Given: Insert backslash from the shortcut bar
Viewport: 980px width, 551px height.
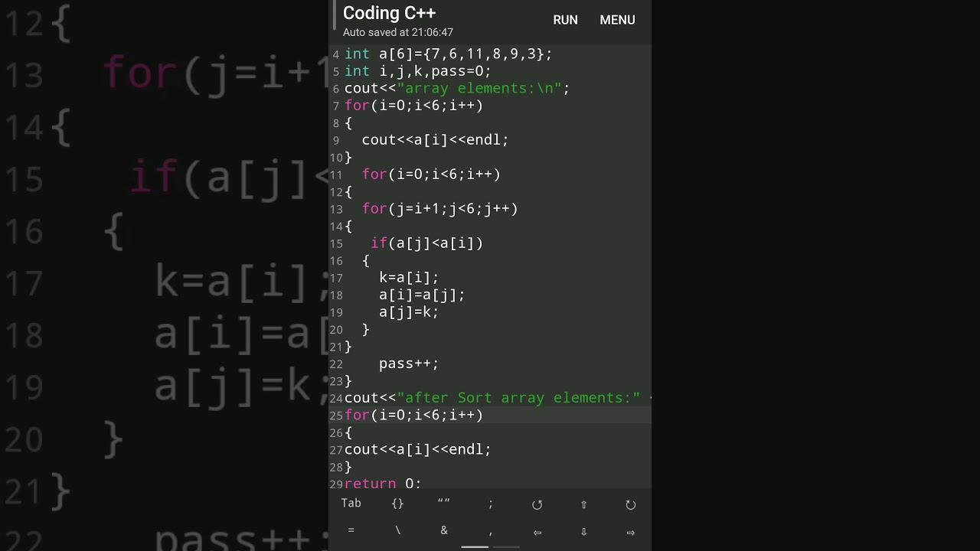Looking at the screenshot, I should pos(397,530).
